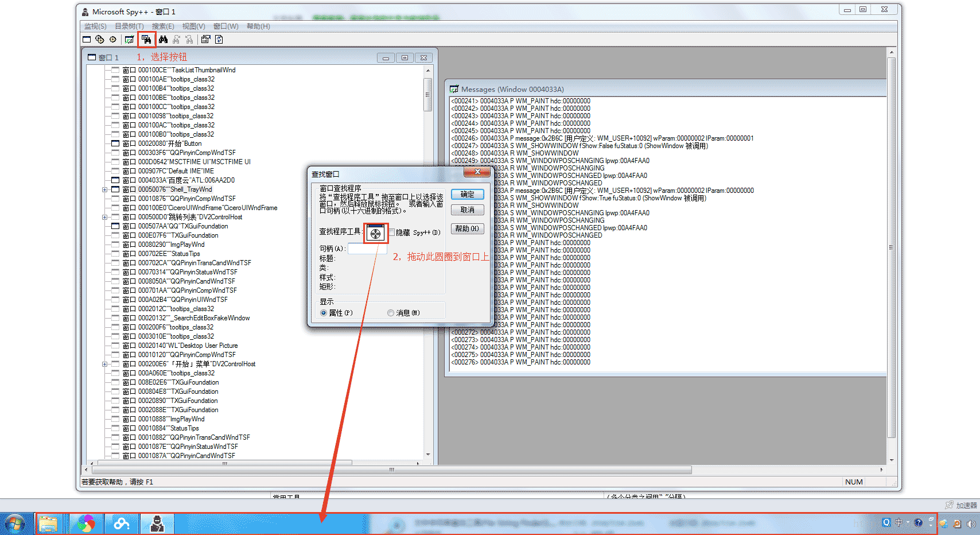Click the Threads toolbar icon
Screen dimensions: 980x535
(x=113, y=40)
